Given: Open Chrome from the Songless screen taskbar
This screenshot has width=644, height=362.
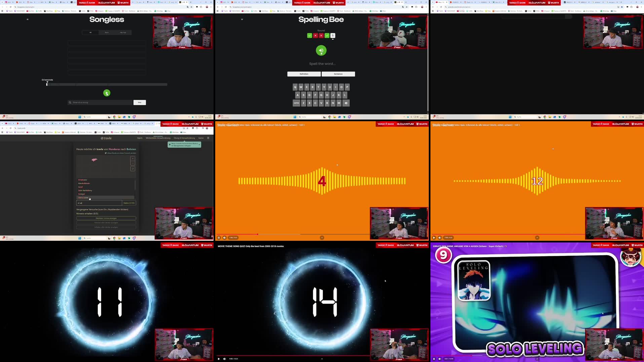Looking at the screenshot, I should pyautogui.click(x=114, y=117).
